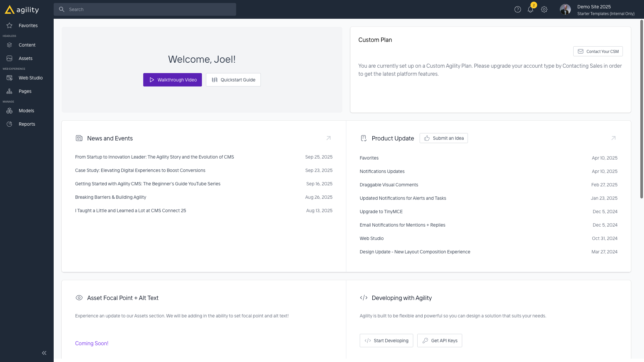Open the Models sidebar menu label
This screenshot has height=362, width=644.
tap(26, 111)
